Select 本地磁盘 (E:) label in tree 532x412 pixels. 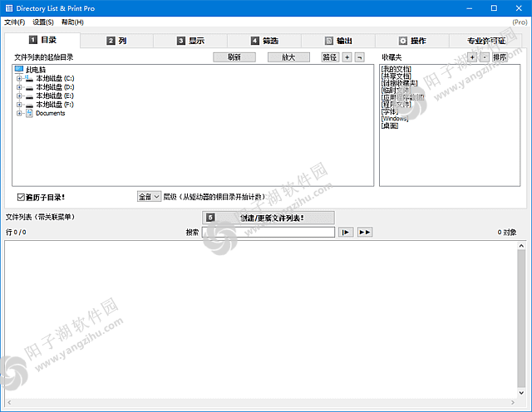pos(55,96)
